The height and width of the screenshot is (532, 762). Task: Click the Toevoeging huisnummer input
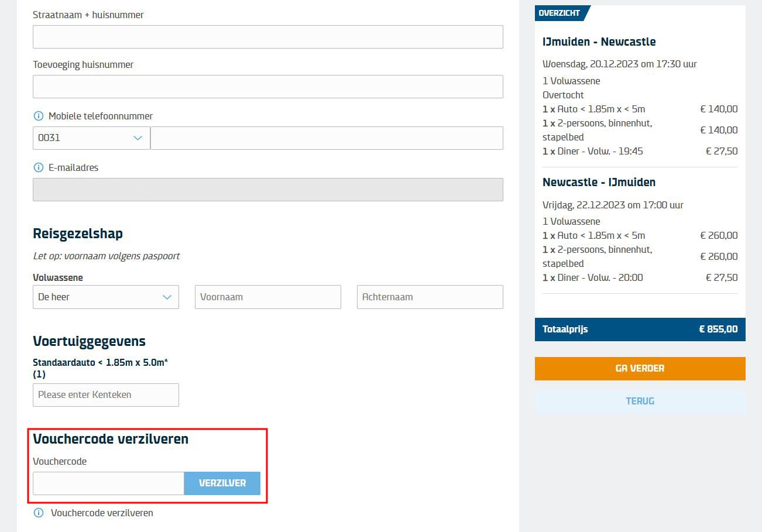click(x=267, y=87)
